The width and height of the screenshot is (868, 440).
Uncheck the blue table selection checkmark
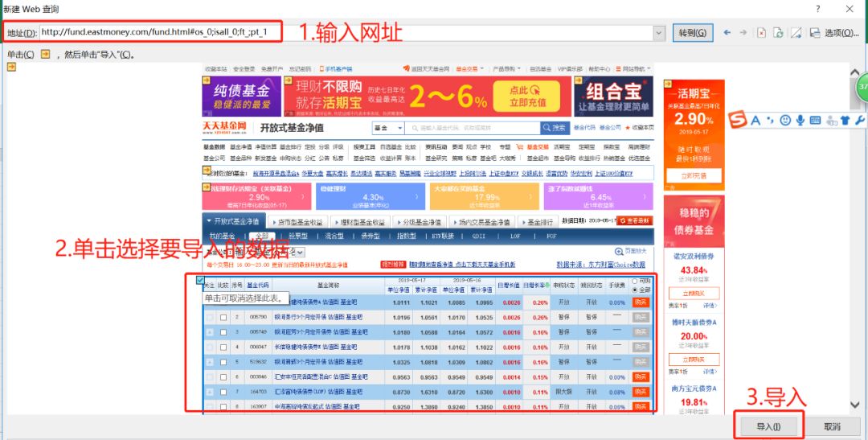click(x=200, y=281)
